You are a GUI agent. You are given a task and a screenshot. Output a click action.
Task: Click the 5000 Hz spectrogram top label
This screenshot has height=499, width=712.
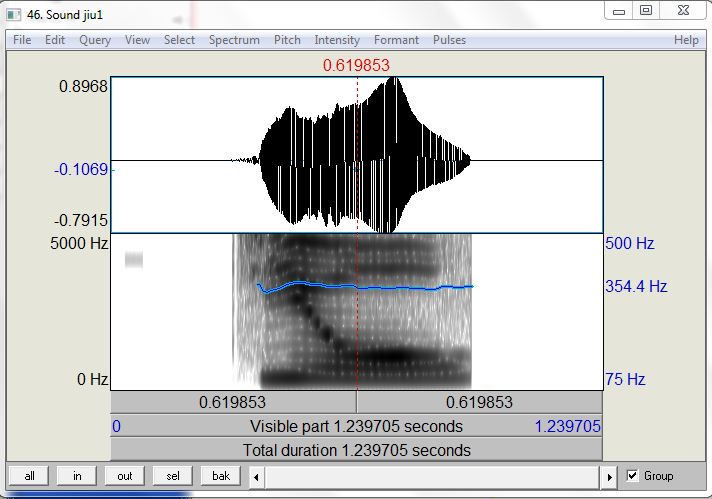(x=79, y=243)
